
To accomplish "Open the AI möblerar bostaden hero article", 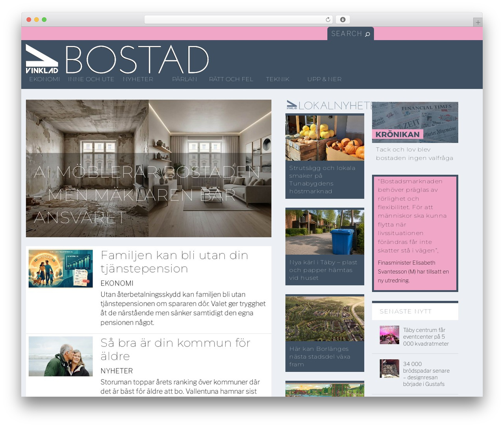I will tap(148, 168).
